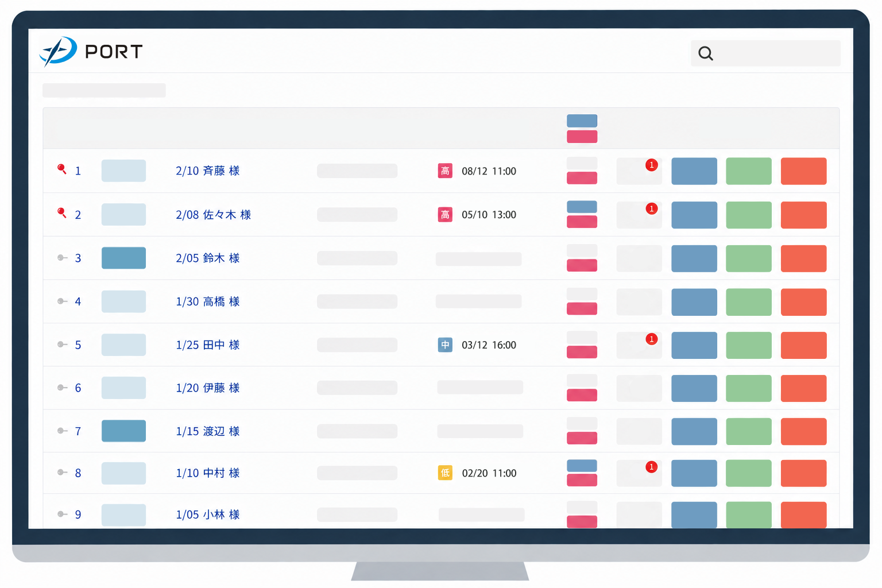Select the 1/15 渡辺 様 entry

click(x=208, y=431)
